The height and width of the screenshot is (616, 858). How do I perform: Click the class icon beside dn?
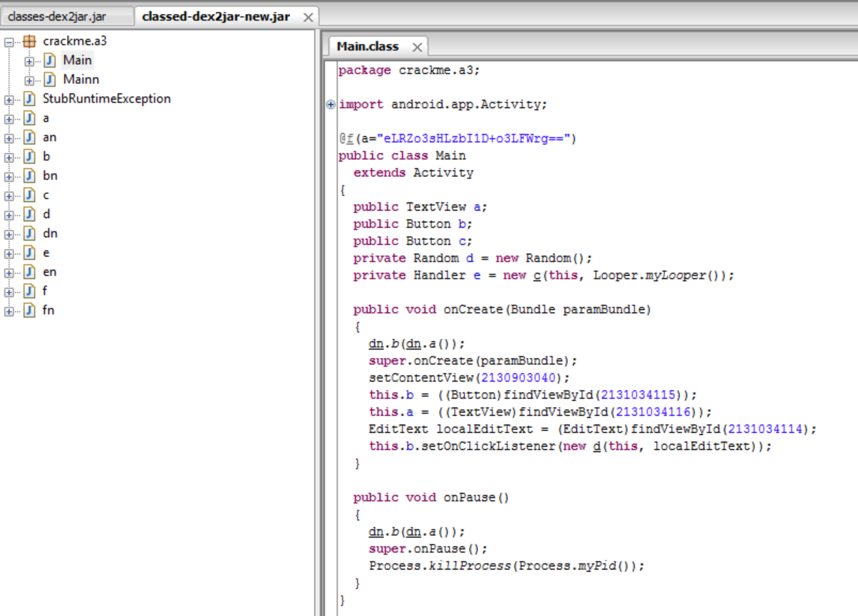click(29, 234)
